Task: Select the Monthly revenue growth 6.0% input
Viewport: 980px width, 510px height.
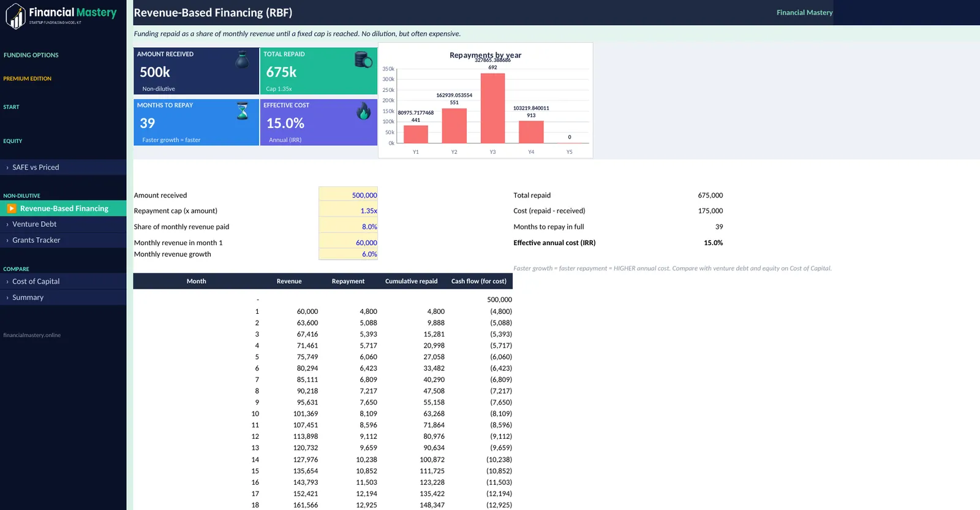Action: (348, 254)
